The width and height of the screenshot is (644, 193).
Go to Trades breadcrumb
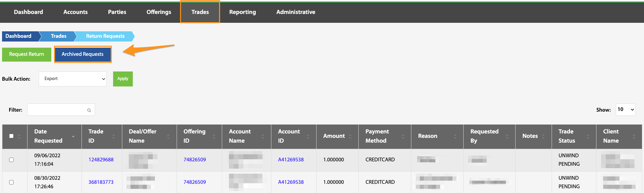click(x=59, y=36)
